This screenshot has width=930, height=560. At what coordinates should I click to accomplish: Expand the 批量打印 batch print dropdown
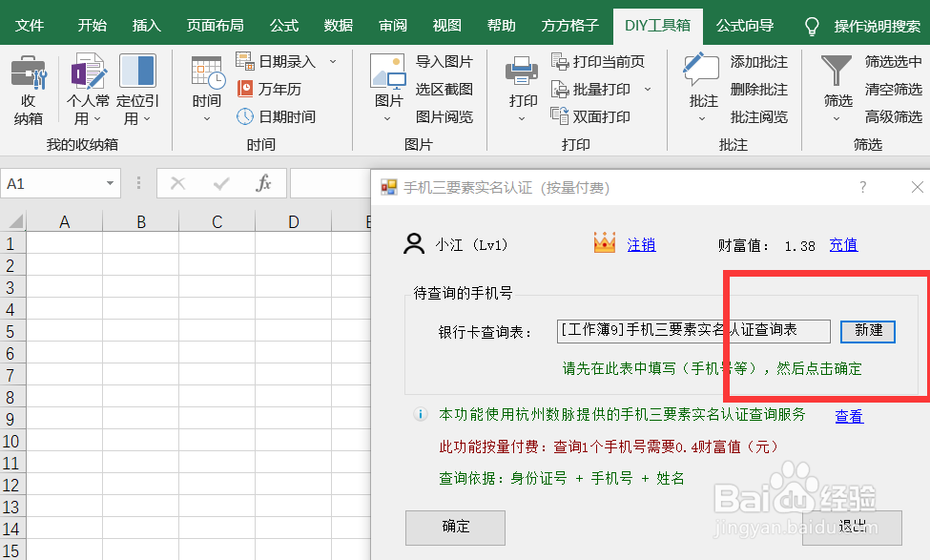(x=648, y=90)
